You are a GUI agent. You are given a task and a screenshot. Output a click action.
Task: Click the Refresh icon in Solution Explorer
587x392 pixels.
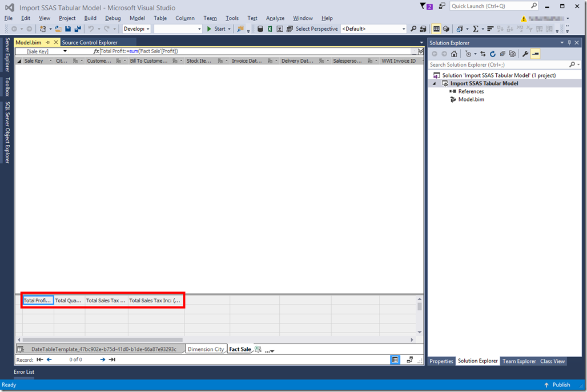point(493,54)
